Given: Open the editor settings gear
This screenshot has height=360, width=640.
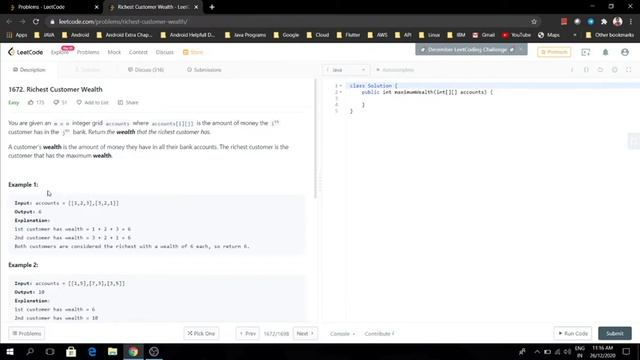Looking at the screenshot, I should point(614,70).
